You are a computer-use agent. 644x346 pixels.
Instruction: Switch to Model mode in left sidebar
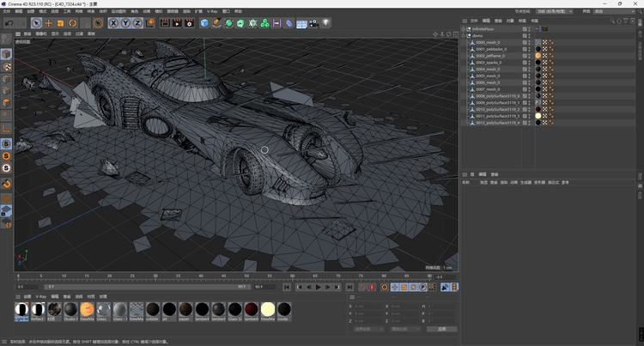(x=6, y=54)
